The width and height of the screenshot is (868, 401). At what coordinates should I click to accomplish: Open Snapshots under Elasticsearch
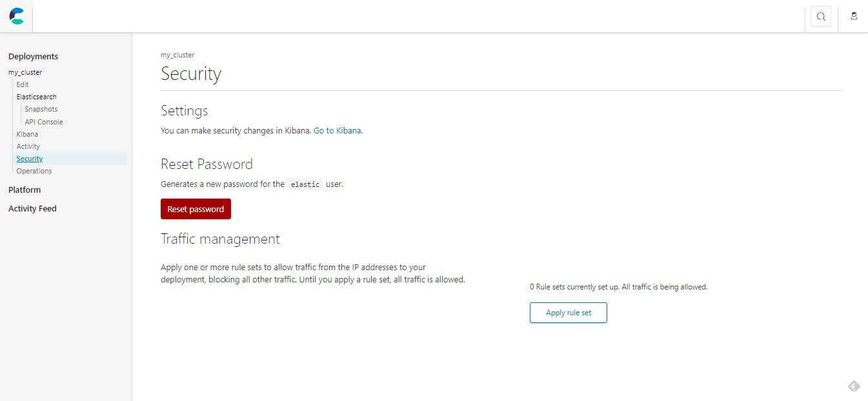coord(41,109)
